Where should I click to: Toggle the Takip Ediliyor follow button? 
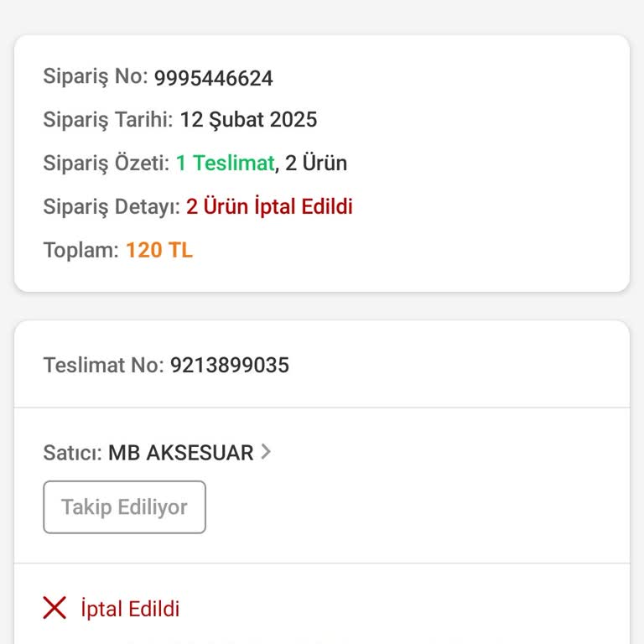(x=124, y=507)
